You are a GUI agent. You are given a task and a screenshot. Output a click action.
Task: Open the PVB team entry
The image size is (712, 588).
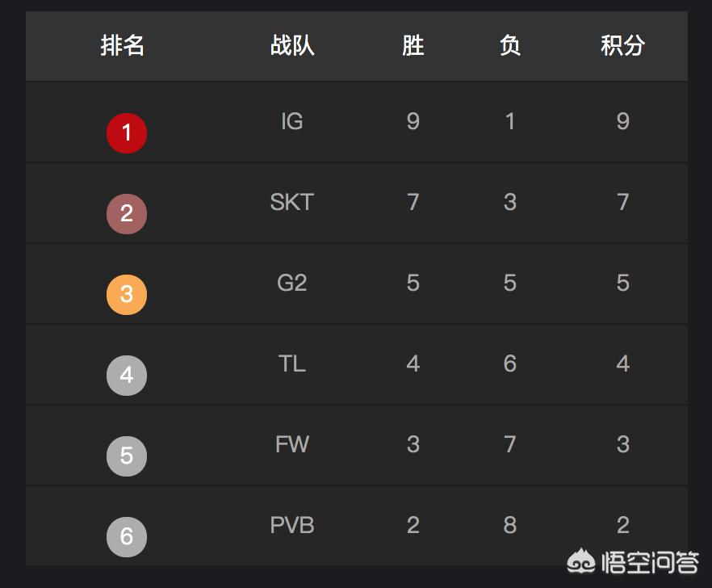pos(292,525)
